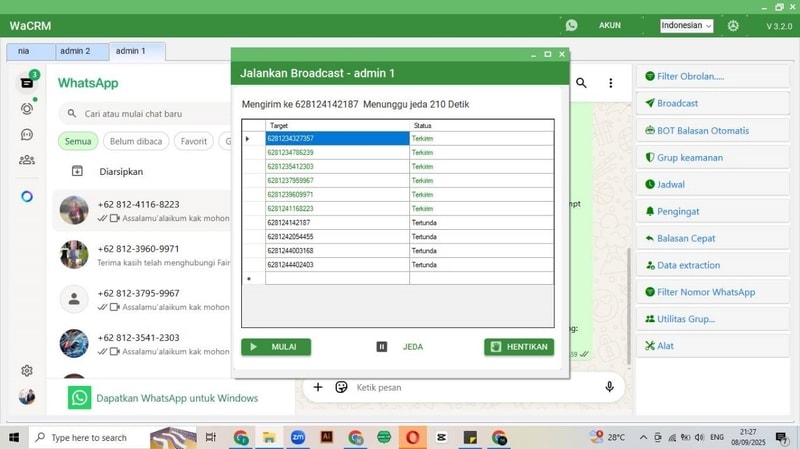The height and width of the screenshot is (449, 800).
Task: Click the Ketik pesan message field
Action: 474,387
